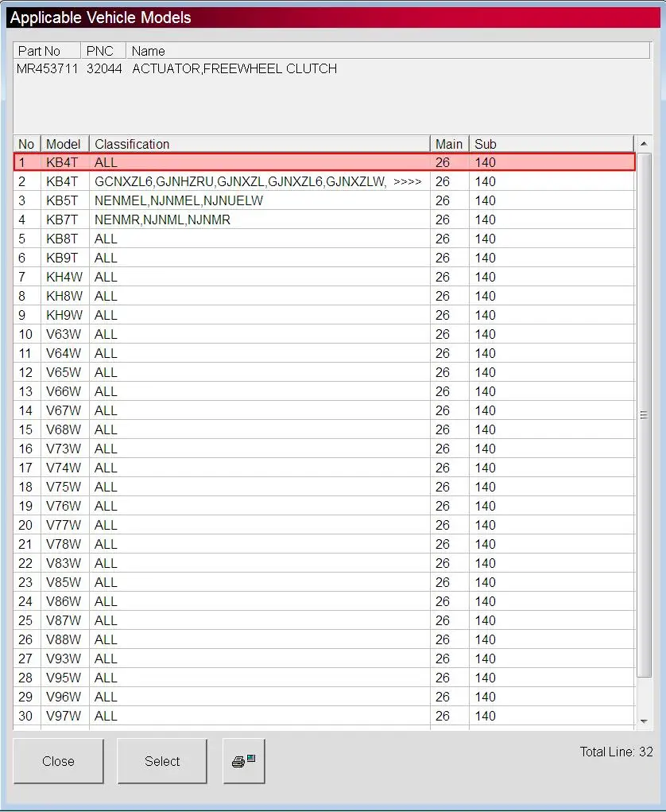Image resolution: width=666 pixels, height=812 pixels.
Task: Select the KB8T model row
Action: tap(324, 239)
